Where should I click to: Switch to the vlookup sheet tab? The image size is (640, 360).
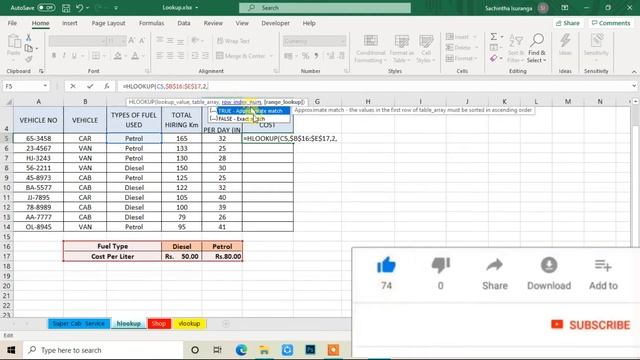pos(189,324)
